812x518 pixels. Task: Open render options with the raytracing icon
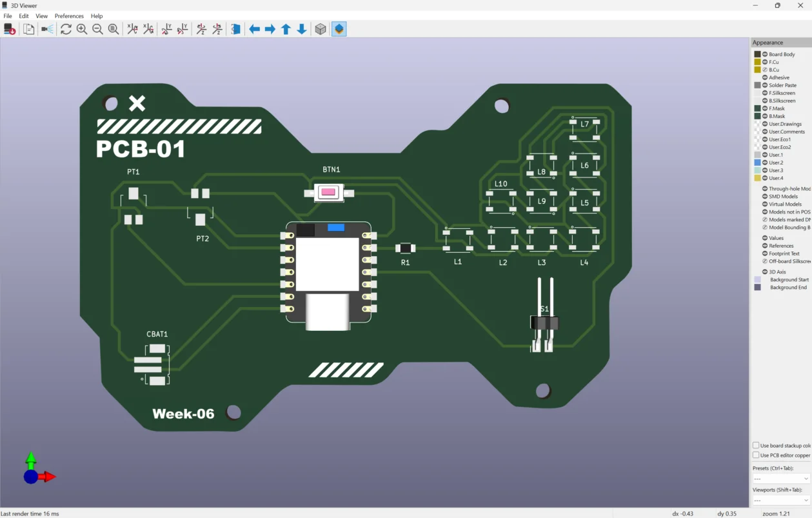tap(47, 29)
